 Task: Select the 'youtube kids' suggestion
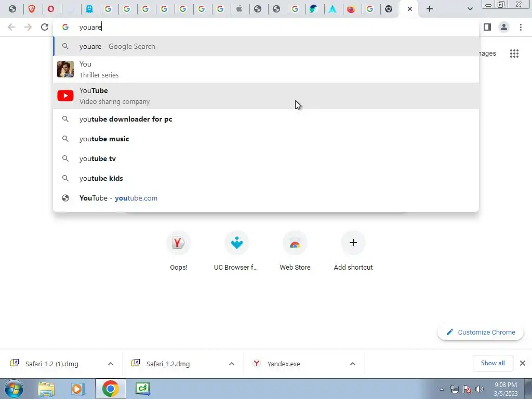click(x=266, y=178)
